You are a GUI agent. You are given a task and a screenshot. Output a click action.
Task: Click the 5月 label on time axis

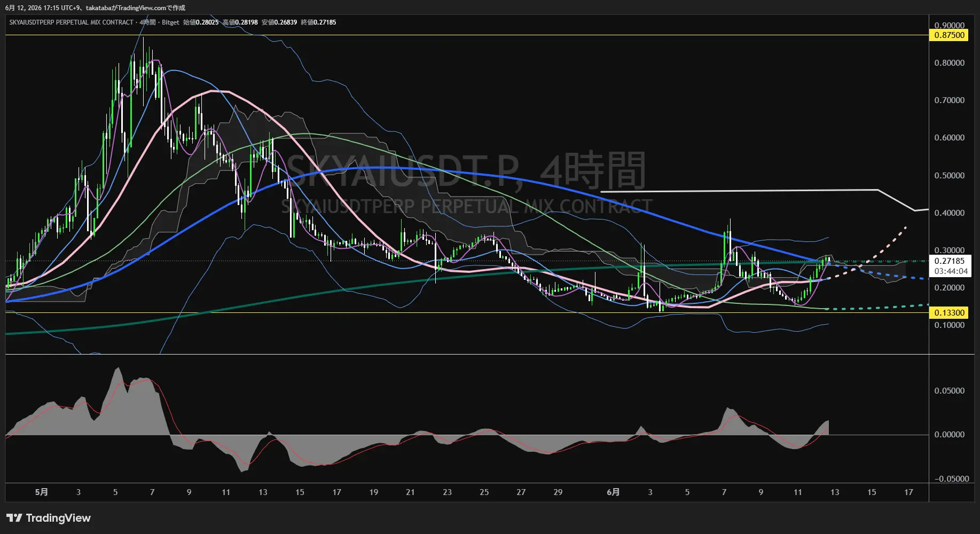[x=42, y=492]
